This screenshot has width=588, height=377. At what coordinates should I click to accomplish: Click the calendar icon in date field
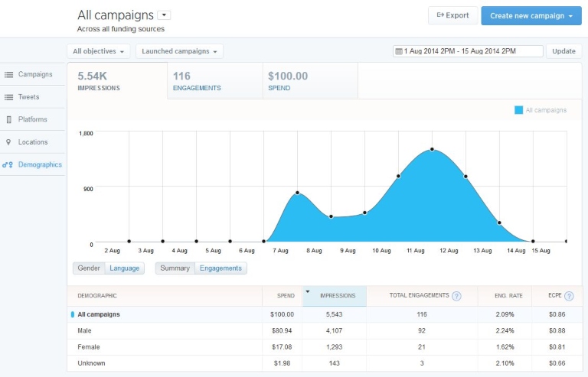click(x=398, y=51)
